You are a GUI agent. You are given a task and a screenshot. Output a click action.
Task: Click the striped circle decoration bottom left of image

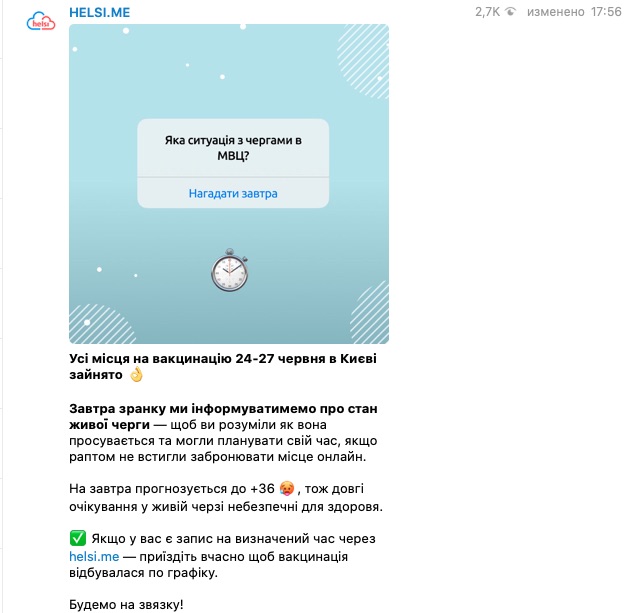coord(102,324)
